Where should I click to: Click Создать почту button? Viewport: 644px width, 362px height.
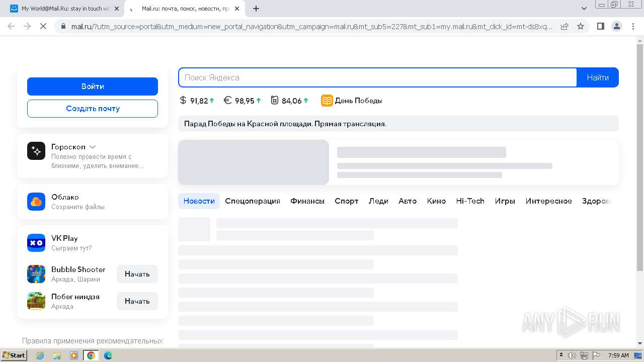[x=93, y=109]
